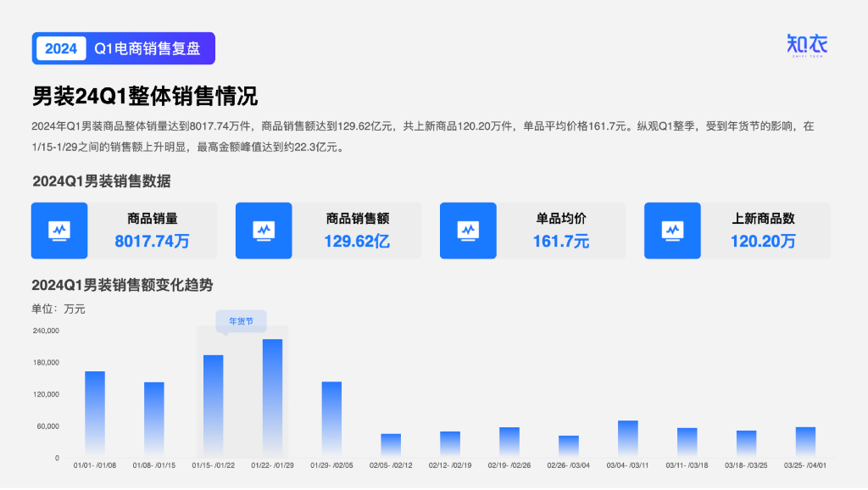
Task: Click the bar for 03/04- /03/11
Action: [x=628, y=438]
